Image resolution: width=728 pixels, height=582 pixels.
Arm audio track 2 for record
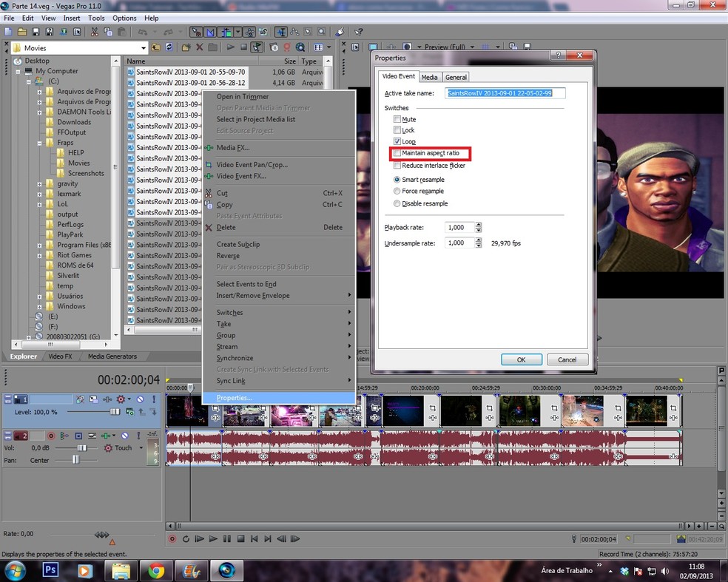coord(51,436)
